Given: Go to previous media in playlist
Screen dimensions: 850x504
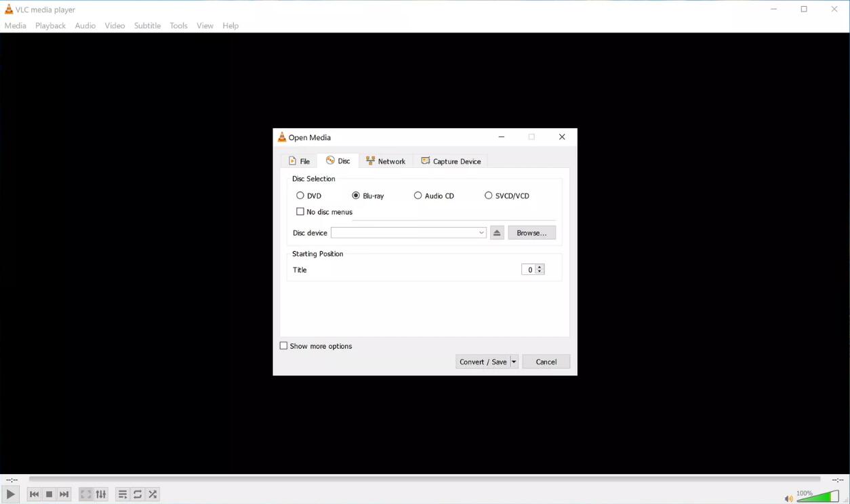Looking at the screenshot, I should point(35,495).
